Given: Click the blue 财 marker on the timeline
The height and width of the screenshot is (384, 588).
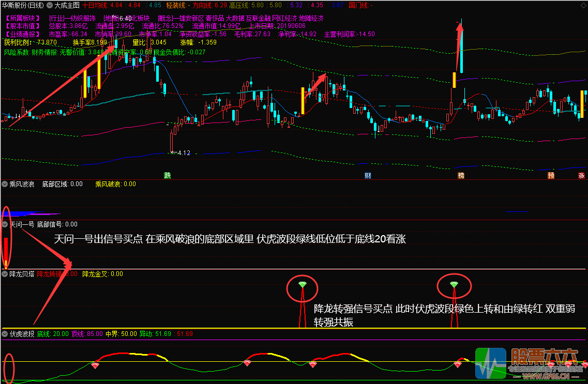Looking at the screenshot, I should pos(367,175).
